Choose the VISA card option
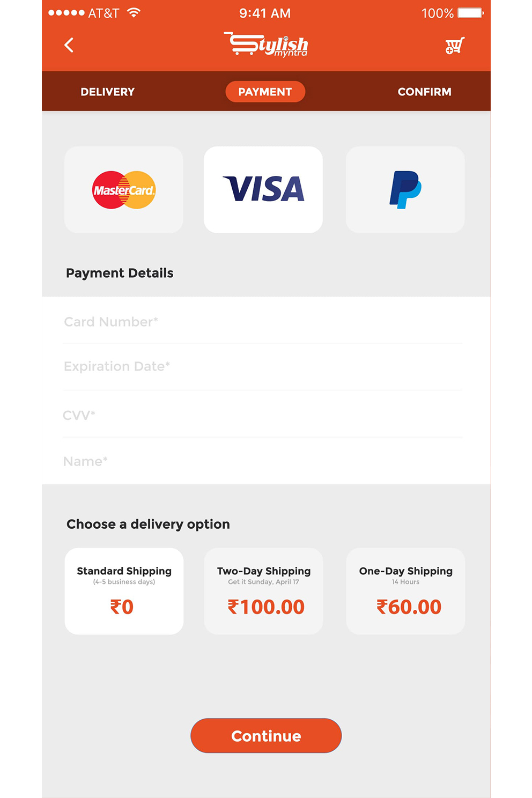Image resolution: width=532 pixels, height=798 pixels. pyautogui.click(x=263, y=190)
